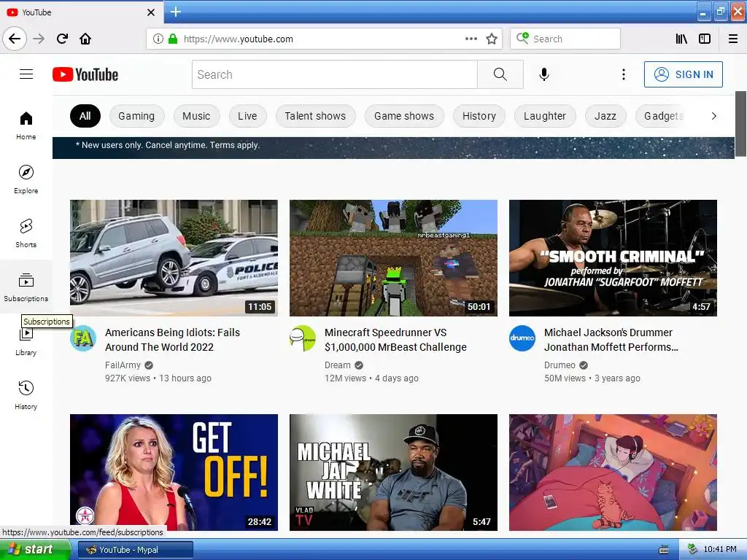Select the Talent shows chip
This screenshot has height=560, width=747.
315,116
